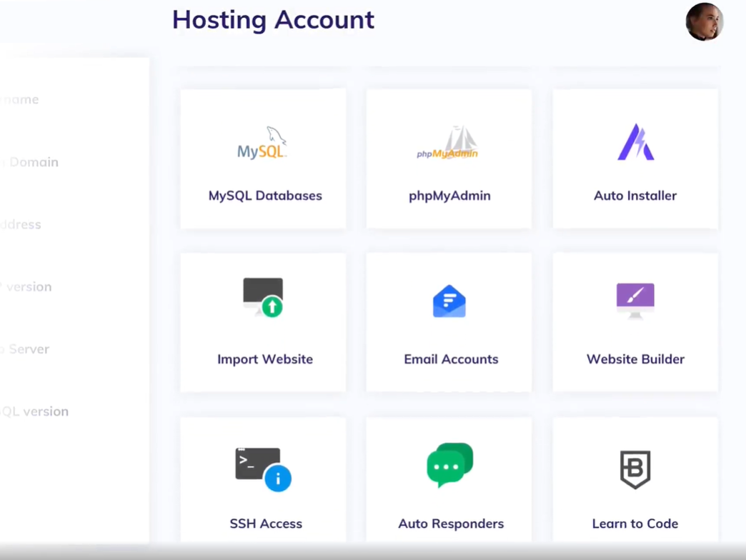The height and width of the screenshot is (560, 746).
Task: Click the phpMyAdmin text label
Action: pos(449,195)
